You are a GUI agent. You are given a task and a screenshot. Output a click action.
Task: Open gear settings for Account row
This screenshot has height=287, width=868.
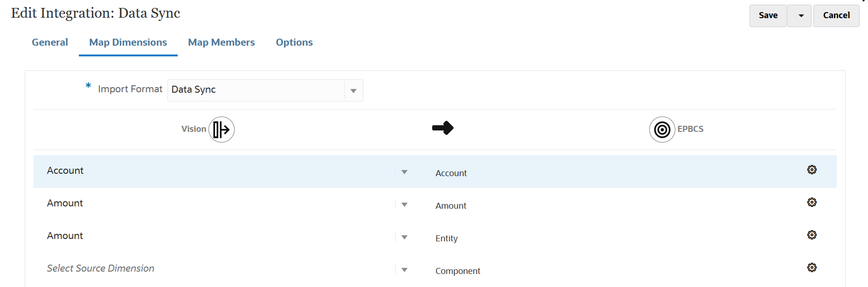(x=812, y=170)
